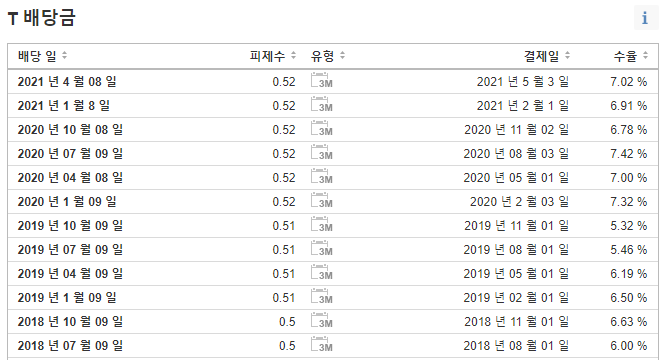Click 3M calendar icon in 2018 년 10 월 09 일 row
This screenshot has width=664, height=360.
point(321,321)
